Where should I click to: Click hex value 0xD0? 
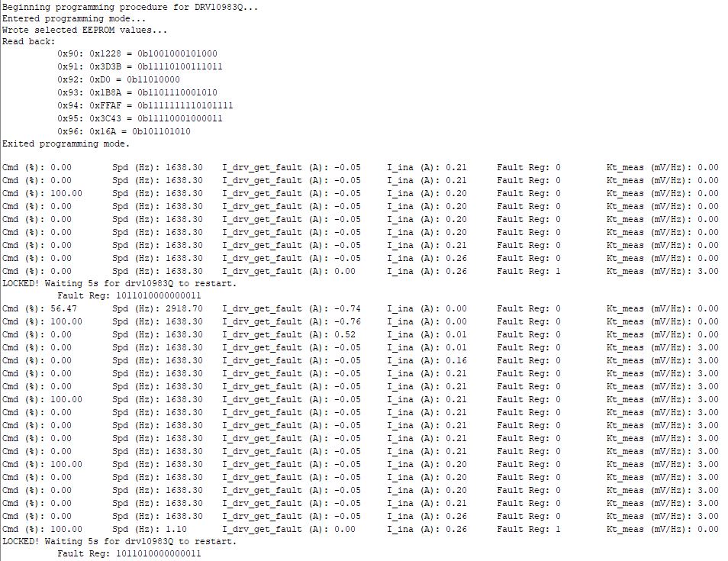click(100, 80)
